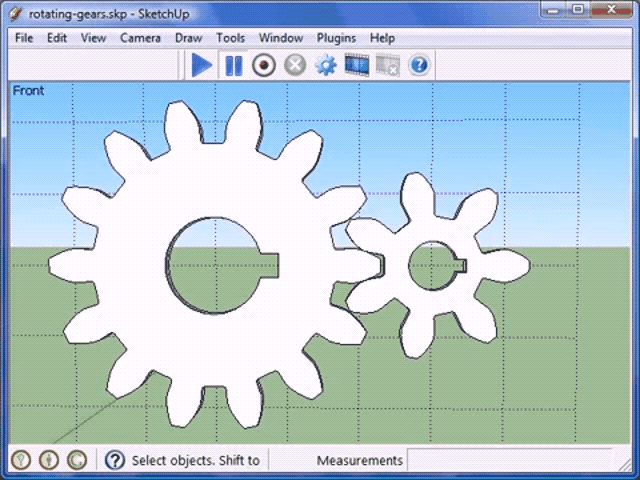Open the File menu
640x480 pixels.
(x=24, y=38)
